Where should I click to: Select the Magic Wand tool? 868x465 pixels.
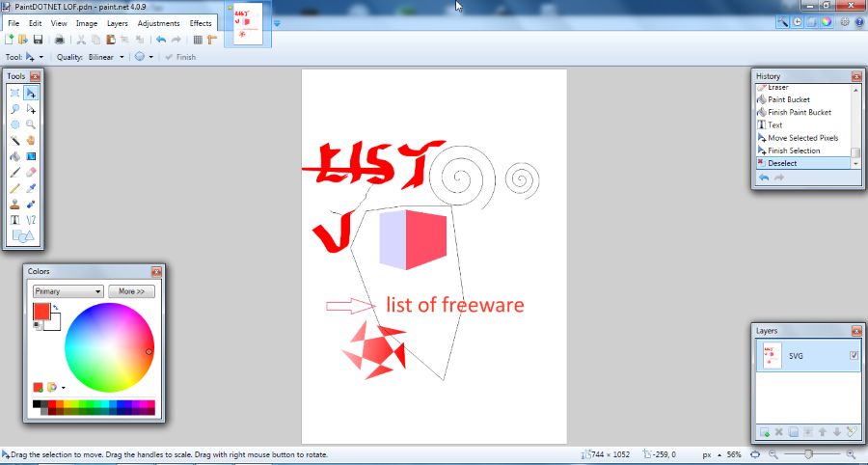coord(14,141)
